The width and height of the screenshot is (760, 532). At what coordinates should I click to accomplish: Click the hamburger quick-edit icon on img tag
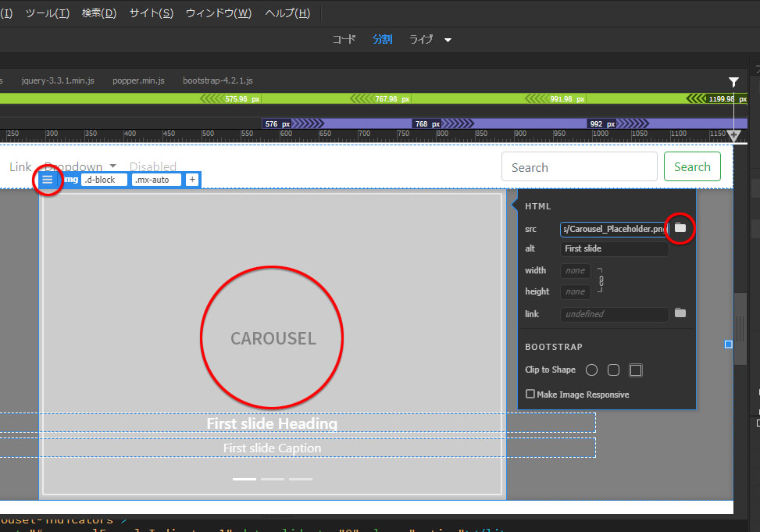click(48, 180)
